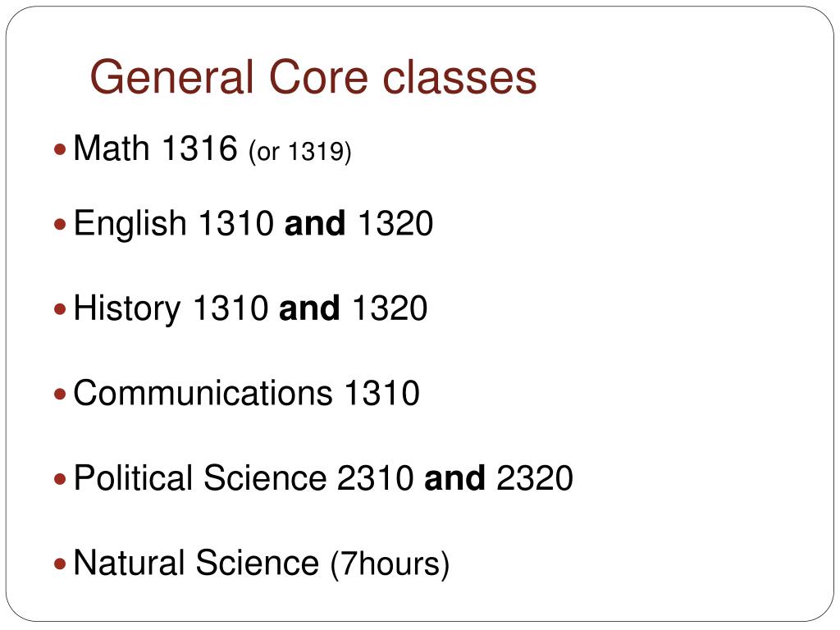Click the bullet before English 1310
The height and width of the screenshot is (630, 840).
click(x=60, y=223)
